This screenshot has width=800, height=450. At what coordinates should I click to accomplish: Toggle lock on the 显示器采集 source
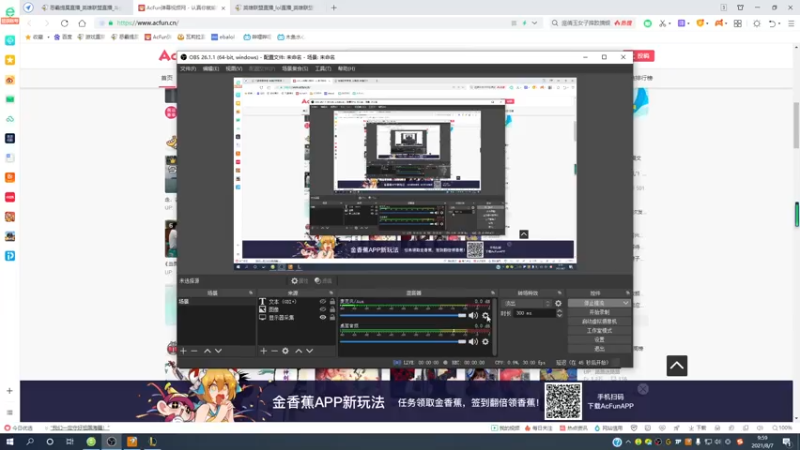pyautogui.click(x=332, y=317)
